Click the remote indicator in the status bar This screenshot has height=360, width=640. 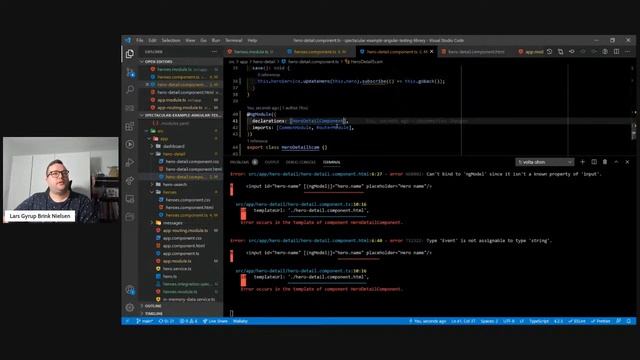(x=127, y=321)
